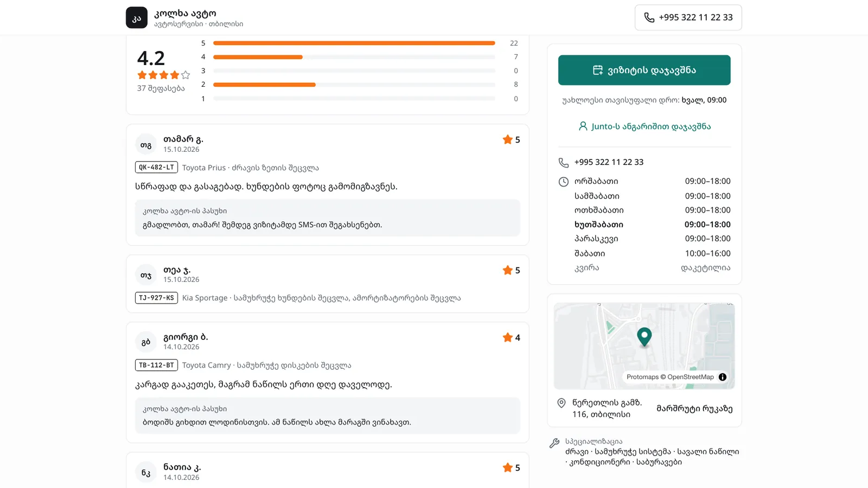Click the map pin marker
Screen dimensions: 868x488
pos(644,337)
